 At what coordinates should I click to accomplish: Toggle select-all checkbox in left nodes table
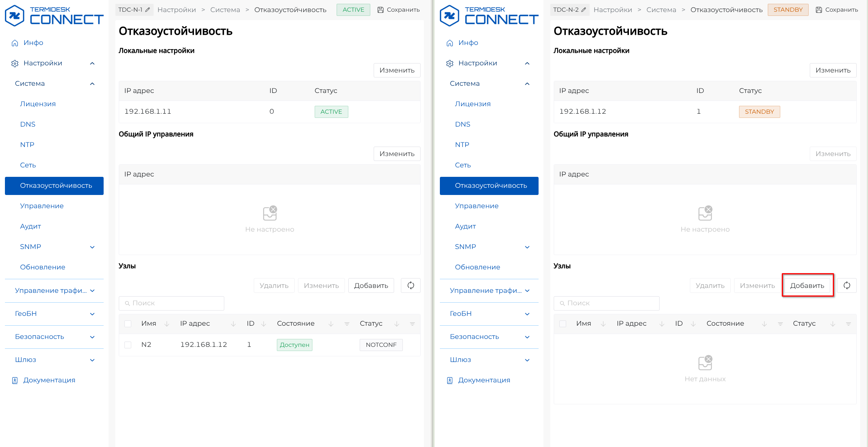(128, 324)
